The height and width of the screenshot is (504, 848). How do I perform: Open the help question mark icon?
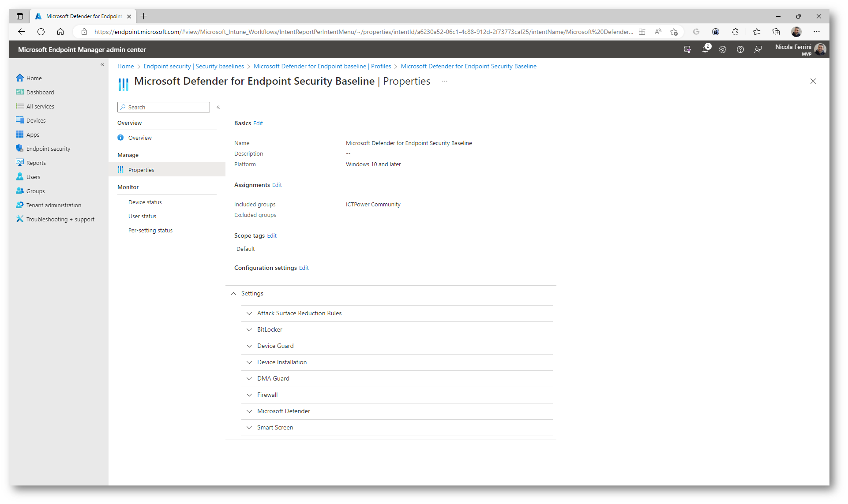[740, 49]
